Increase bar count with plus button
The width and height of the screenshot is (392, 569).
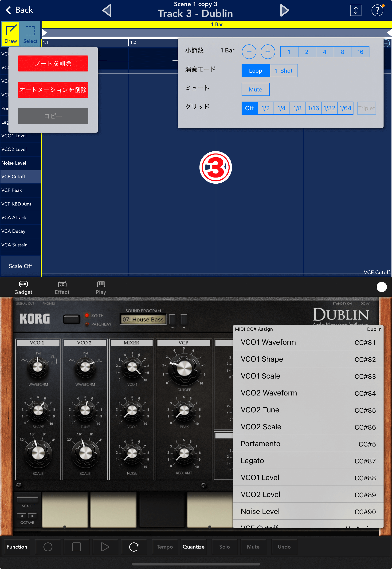click(268, 51)
